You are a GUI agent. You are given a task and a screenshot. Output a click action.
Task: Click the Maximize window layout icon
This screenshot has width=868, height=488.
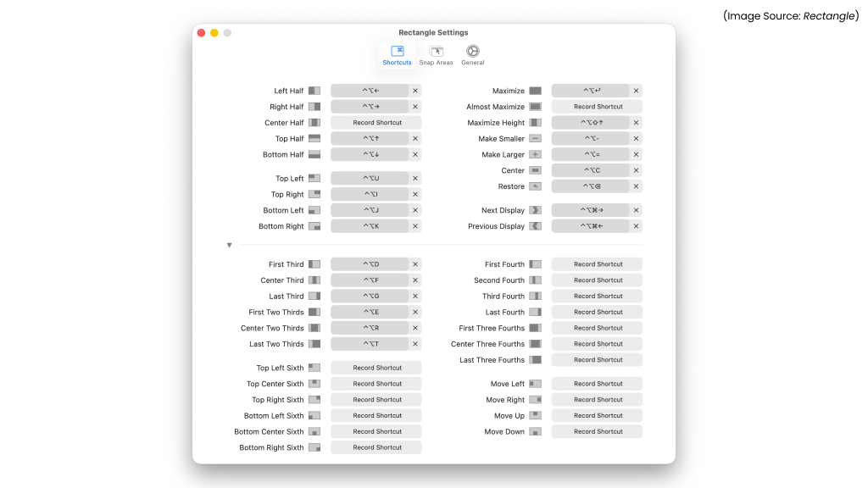535,91
